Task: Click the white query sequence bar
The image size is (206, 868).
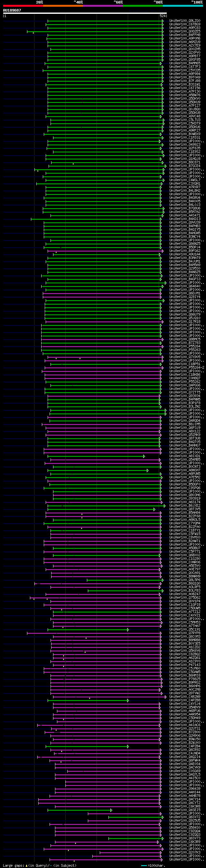Action: (x=85, y=13)
